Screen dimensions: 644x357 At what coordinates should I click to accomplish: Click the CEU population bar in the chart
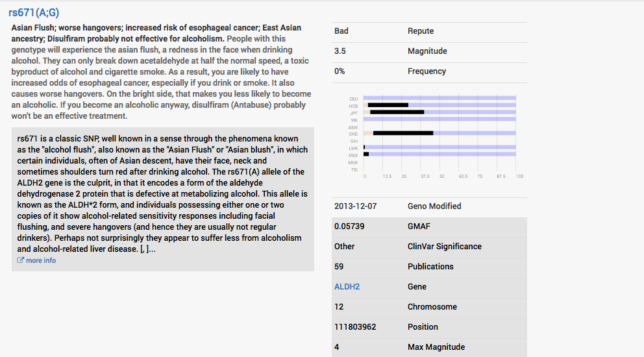(440, 98)
